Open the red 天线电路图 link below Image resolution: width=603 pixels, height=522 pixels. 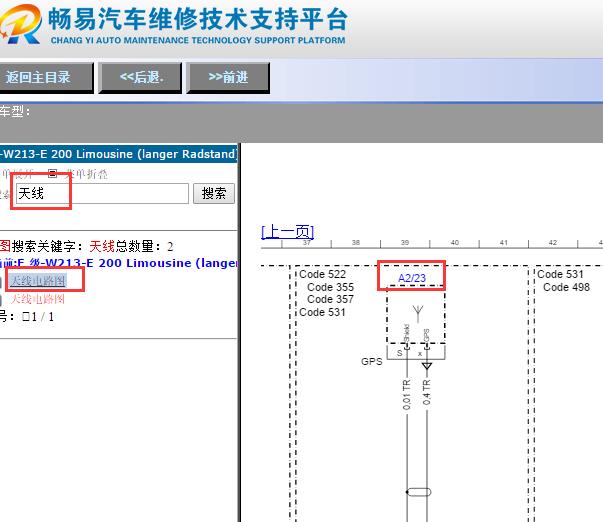(38, 299)
